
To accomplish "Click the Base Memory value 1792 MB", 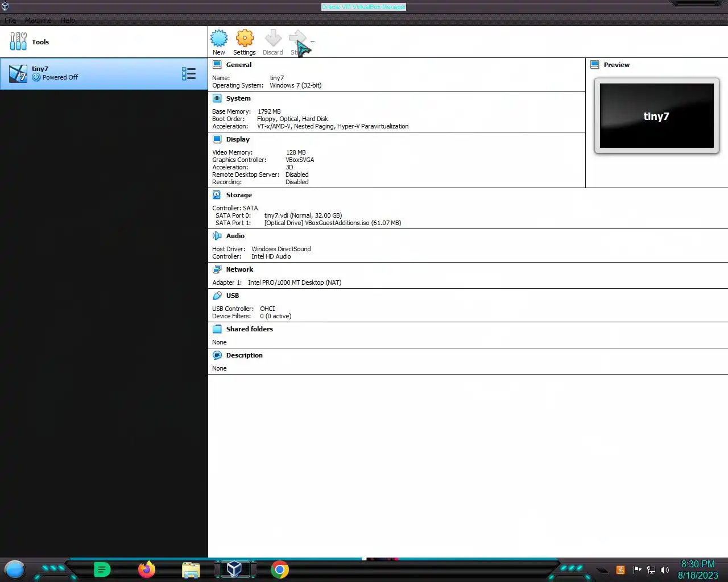I will pos(269,111).
